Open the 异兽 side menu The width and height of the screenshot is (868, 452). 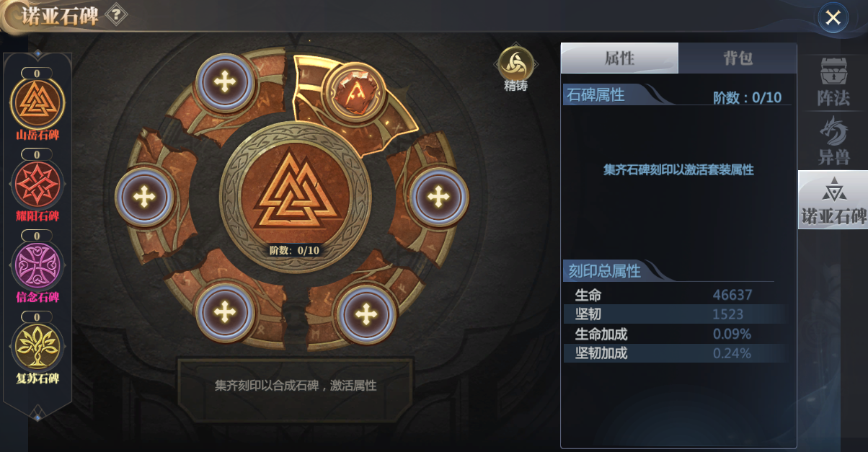point(833,141)
